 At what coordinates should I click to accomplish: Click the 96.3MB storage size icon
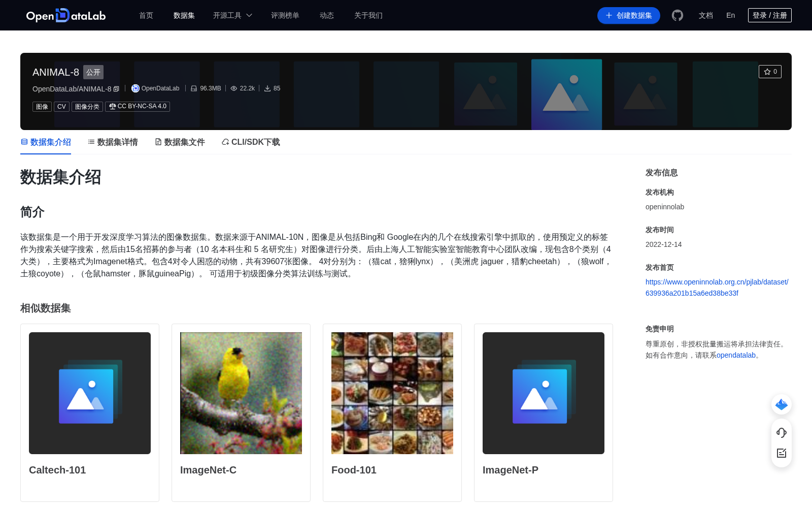tap(194, 88)
